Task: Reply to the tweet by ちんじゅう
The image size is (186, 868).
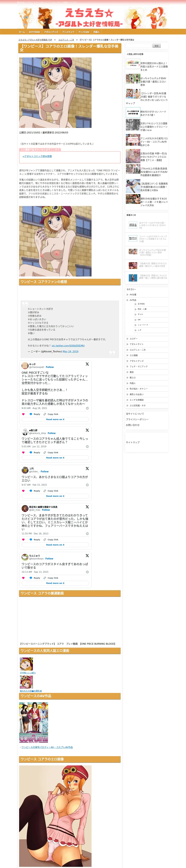Action: [x=35, y=578]
